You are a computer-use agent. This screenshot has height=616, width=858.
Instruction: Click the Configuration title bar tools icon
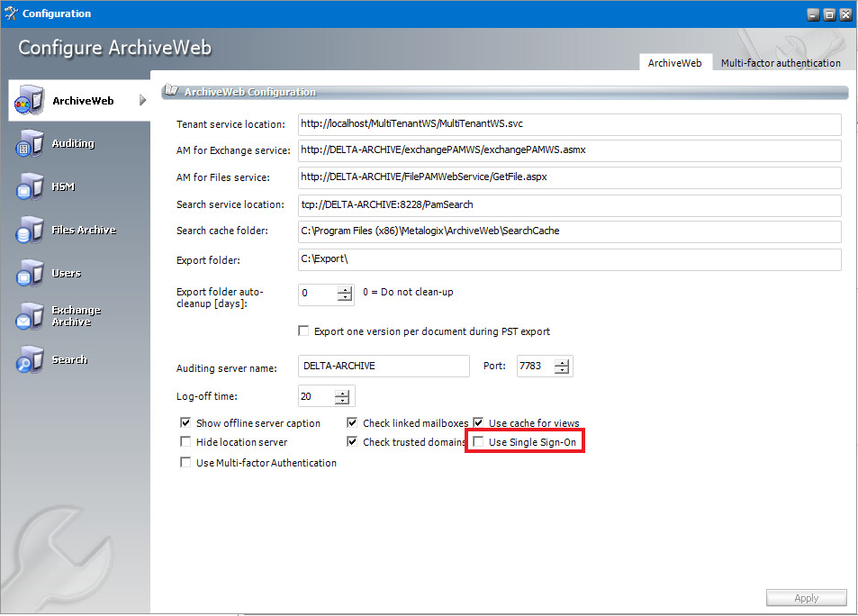pos(11,14)
